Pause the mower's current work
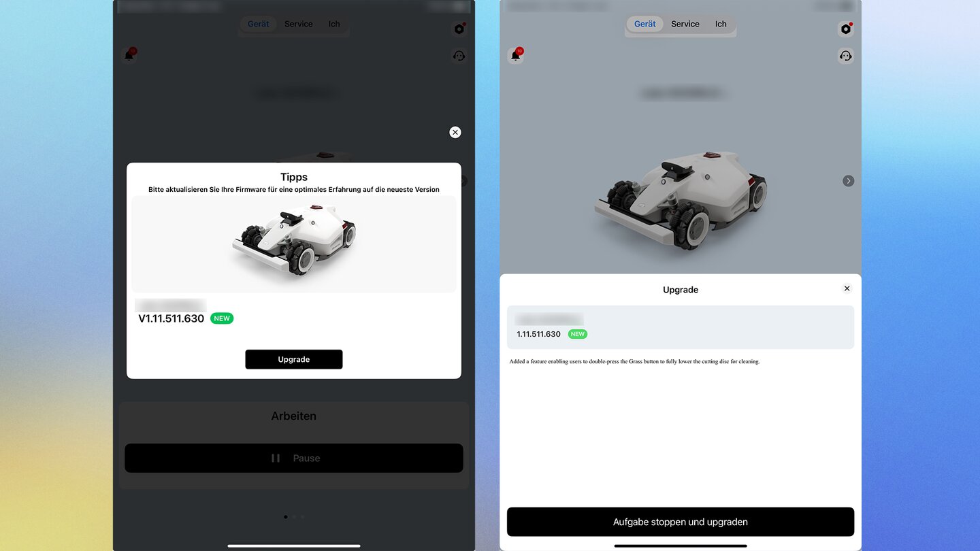The height and width of the screenshot is (551, 980). click(294, 458)
